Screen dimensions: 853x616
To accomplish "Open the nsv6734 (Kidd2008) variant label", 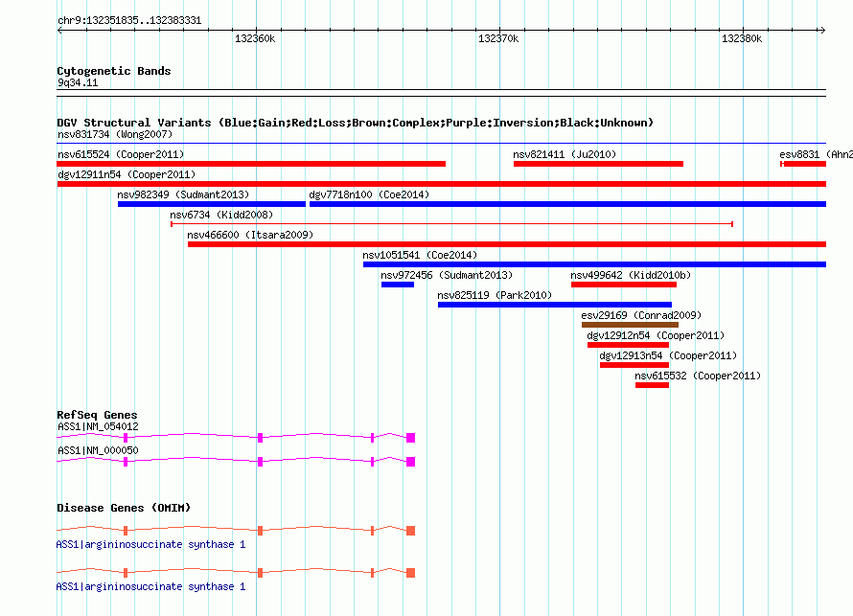I will coord(221,215).
